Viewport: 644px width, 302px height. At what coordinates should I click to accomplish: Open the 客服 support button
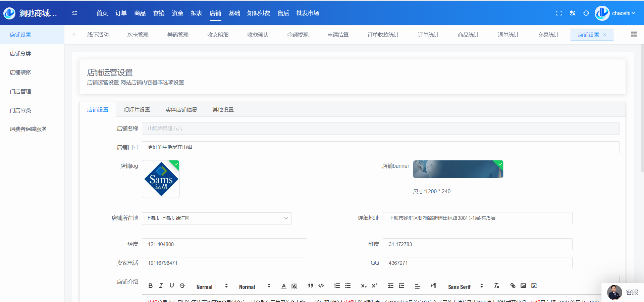[x=623, y=292]
